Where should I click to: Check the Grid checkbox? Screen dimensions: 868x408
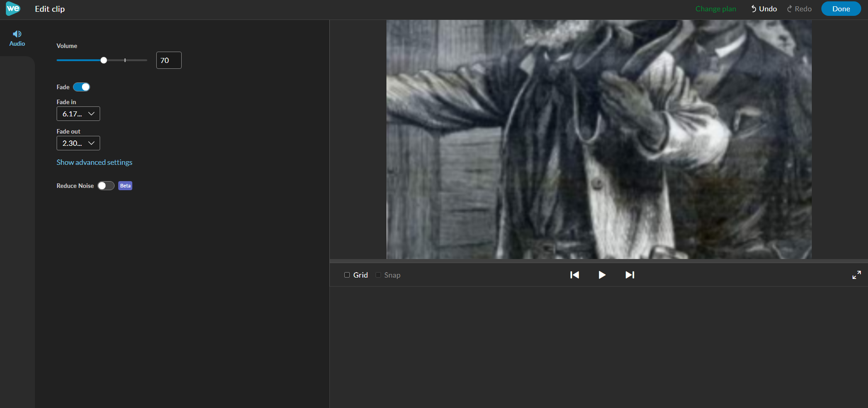(347, 275)
